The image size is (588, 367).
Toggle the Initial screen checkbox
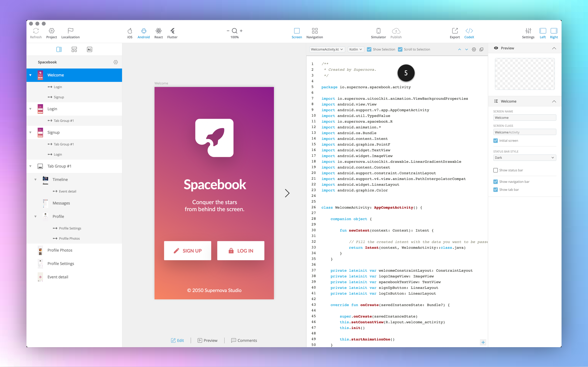(496, 141)
